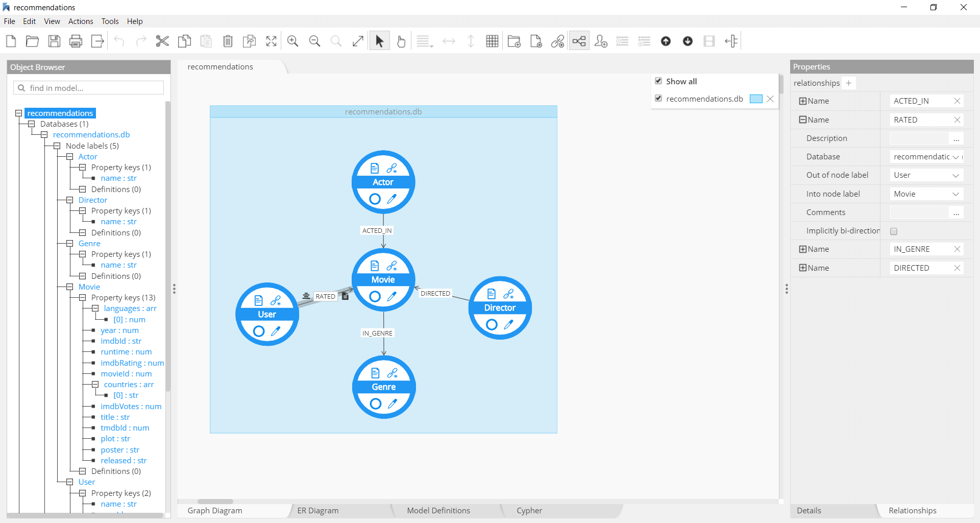The width and height of the screenshot is (980, 523).
Task: Collapse the RATED relationship properties
Action: (802, 120)
